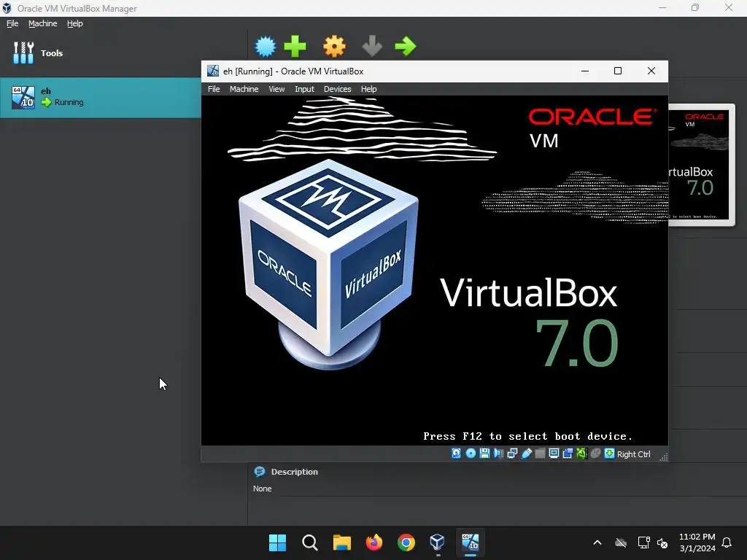747x560 pixels.
Task: Click the VM preview thumbnail in Manager
Action: pos(701,164)
